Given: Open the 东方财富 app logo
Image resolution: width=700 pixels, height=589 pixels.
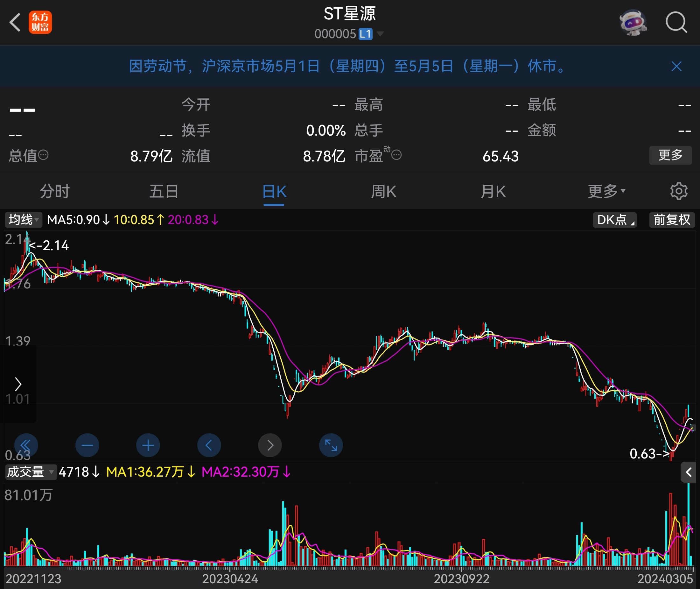Looking at the screenshot, I should (40, 22).
